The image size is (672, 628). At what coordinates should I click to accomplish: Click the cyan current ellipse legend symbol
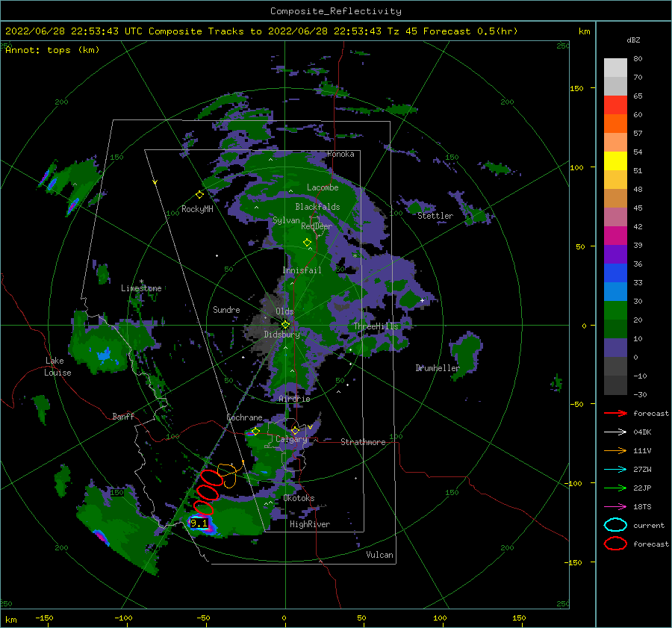615,525
